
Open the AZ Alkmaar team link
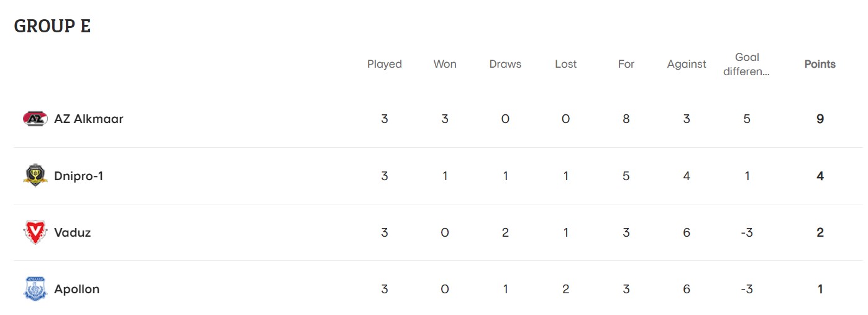(89, 119)
